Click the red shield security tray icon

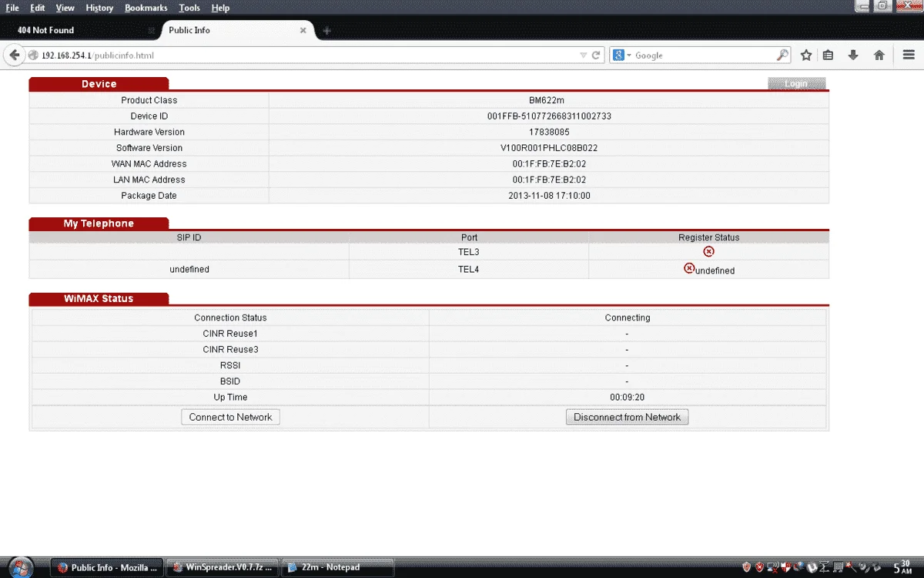759,568
